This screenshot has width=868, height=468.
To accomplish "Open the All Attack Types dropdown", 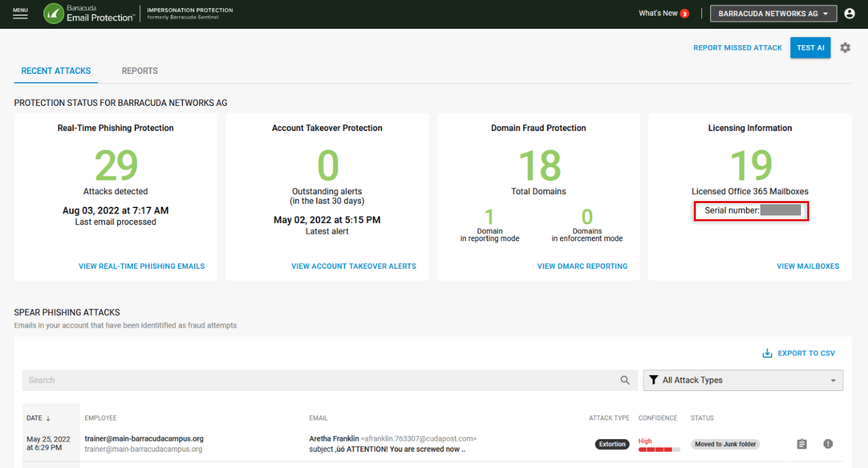I will click(743, 380).
